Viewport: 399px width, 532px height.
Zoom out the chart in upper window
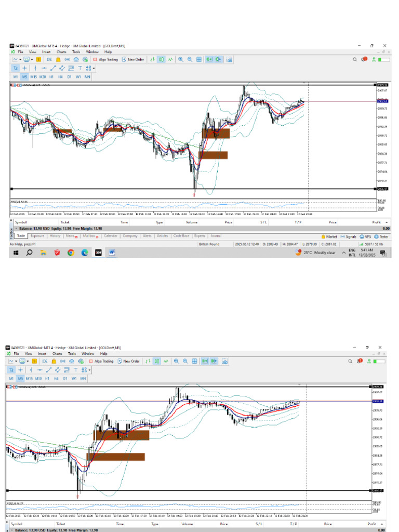tap(190, 59)
